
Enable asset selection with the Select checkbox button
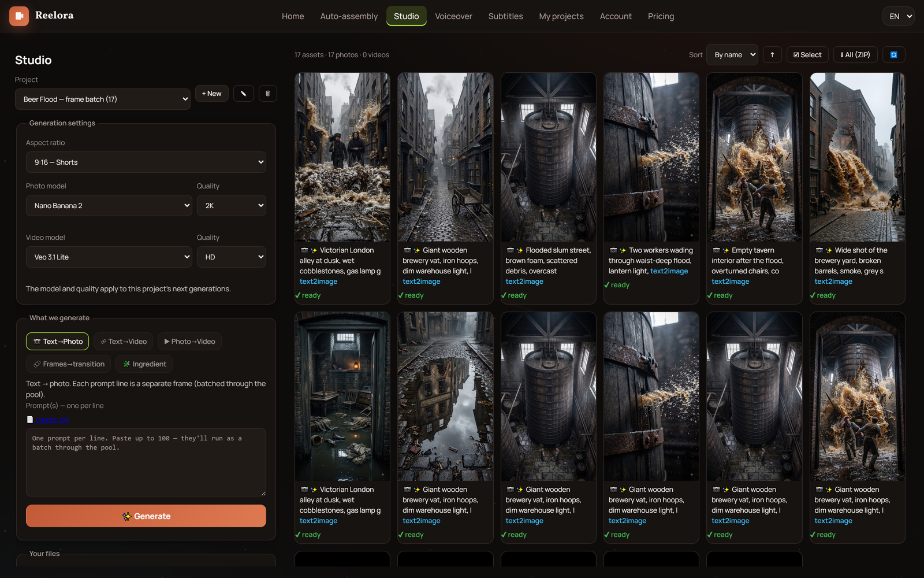(x=807, y=55)
